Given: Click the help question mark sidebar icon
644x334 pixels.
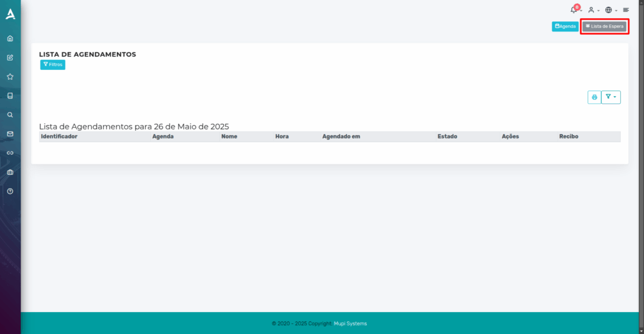Looking at the screenshot, I should click(10, 191).
